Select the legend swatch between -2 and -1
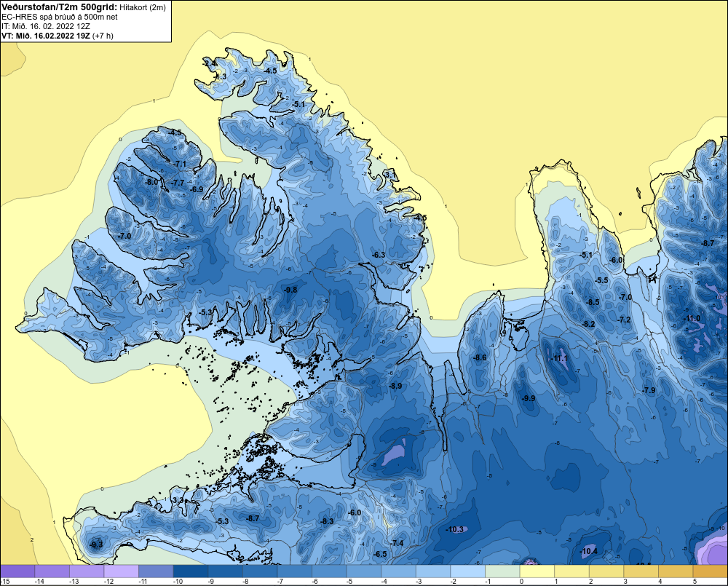This screenshot has height=586, width=728. click(x=467, y=571)
